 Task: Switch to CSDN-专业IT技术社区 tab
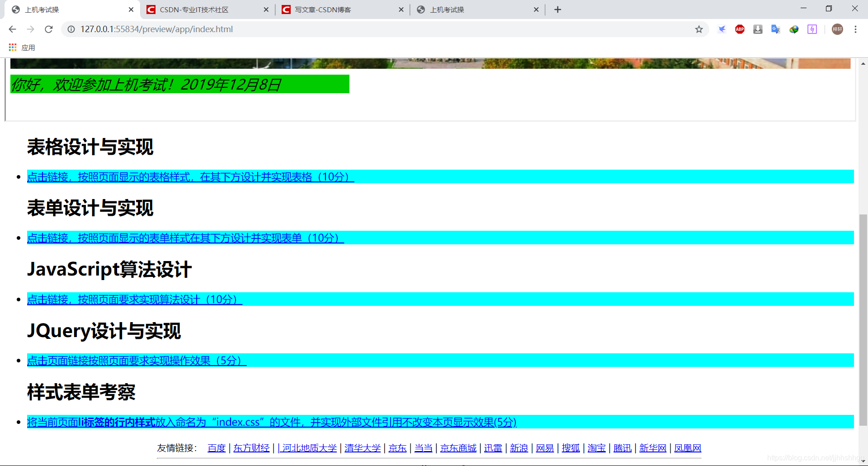194,10
